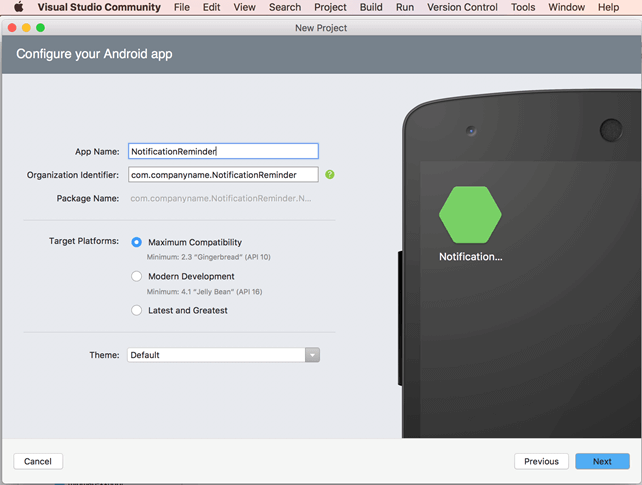Open the Visual Studio Community menu

coord(99,7)
